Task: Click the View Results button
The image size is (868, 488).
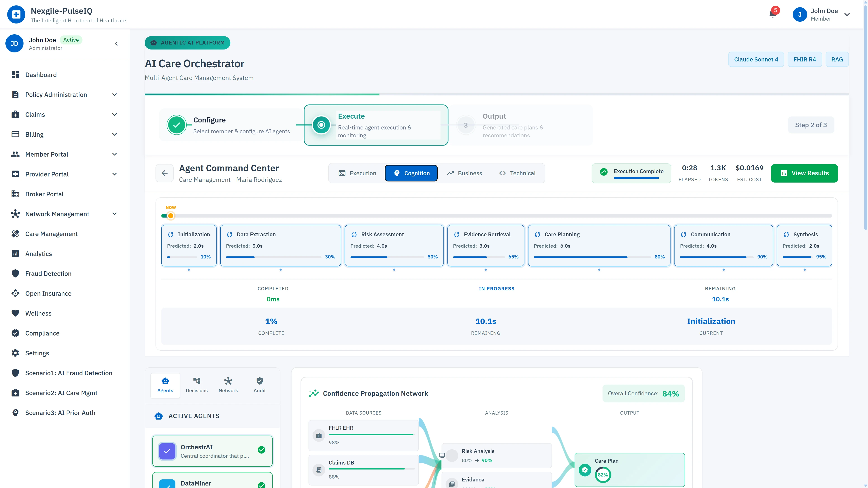Action: (x=804, y=173)
